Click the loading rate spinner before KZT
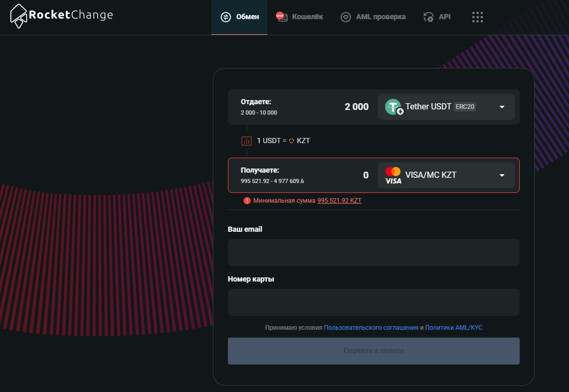 tap(291, 141)
